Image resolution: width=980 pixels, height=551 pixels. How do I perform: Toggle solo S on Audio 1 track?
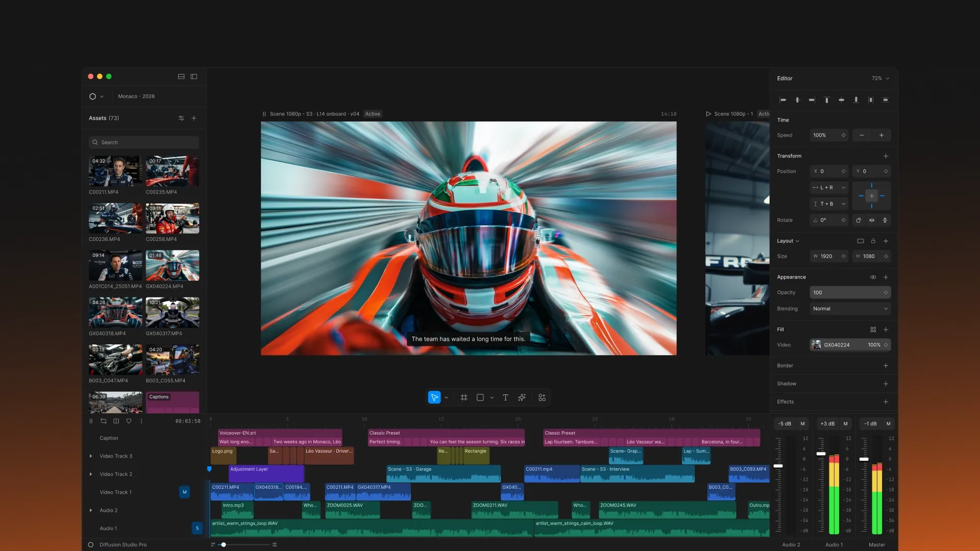click(x=197, y=528)
